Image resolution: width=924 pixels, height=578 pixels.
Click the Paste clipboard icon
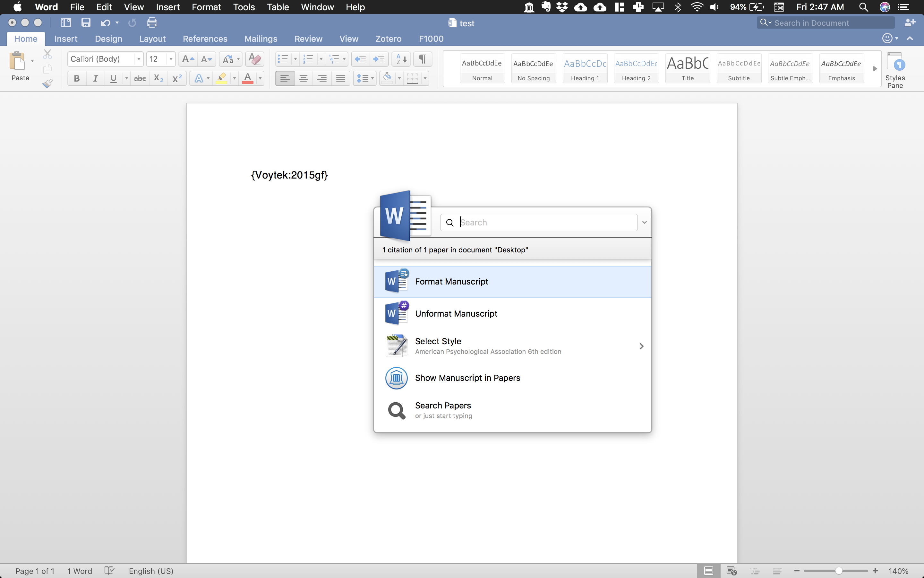(17, 60)
